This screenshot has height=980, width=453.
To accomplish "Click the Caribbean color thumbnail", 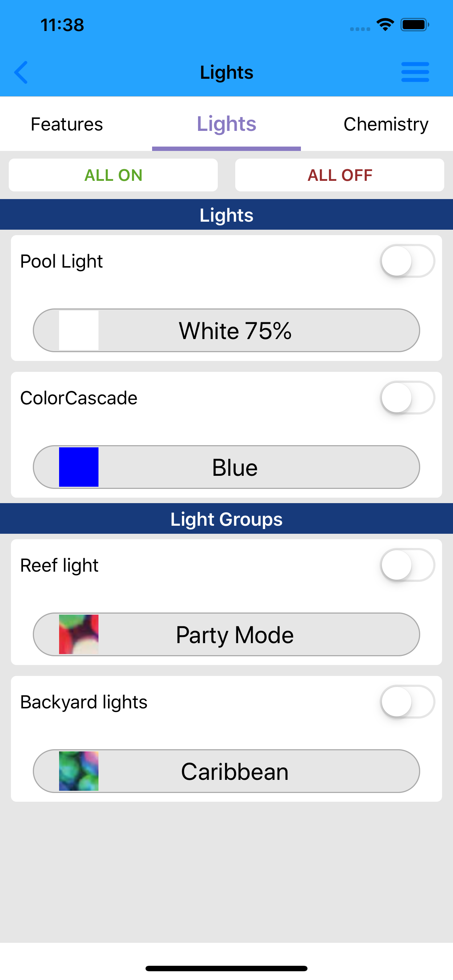I will [78, 771].
